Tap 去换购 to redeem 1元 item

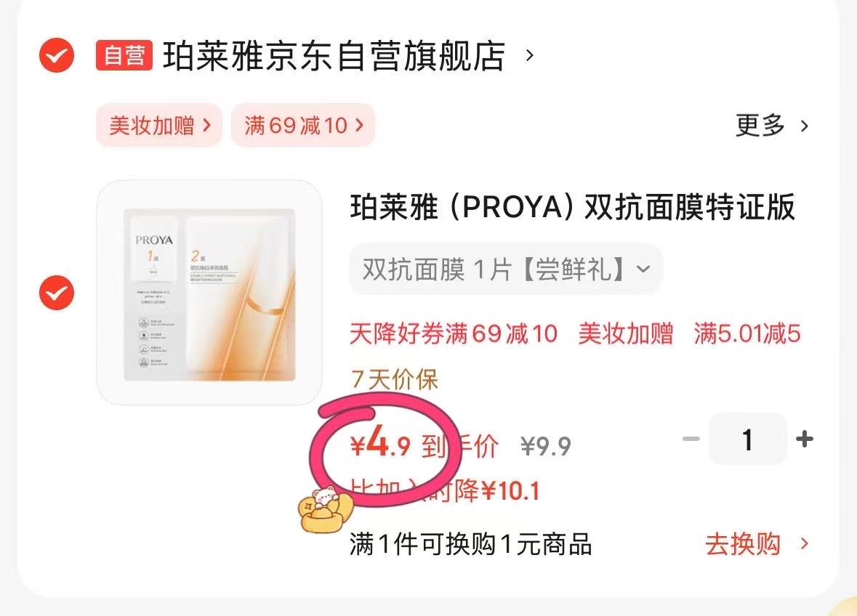[743, 544]
